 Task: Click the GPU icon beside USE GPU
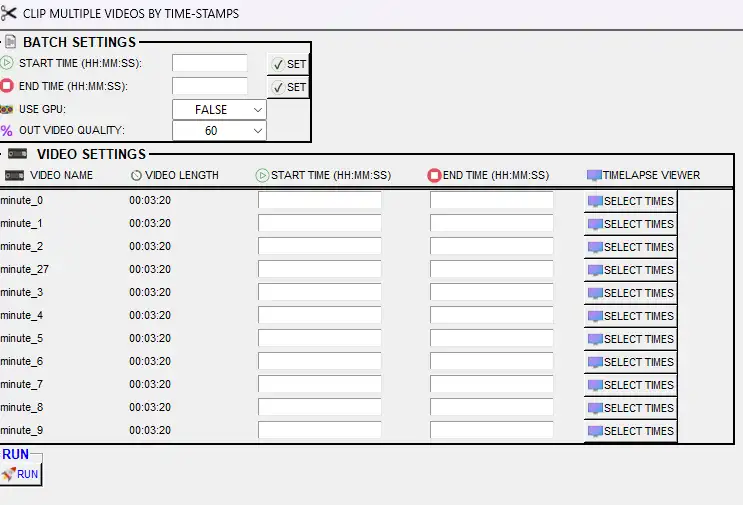click(7, 109)
